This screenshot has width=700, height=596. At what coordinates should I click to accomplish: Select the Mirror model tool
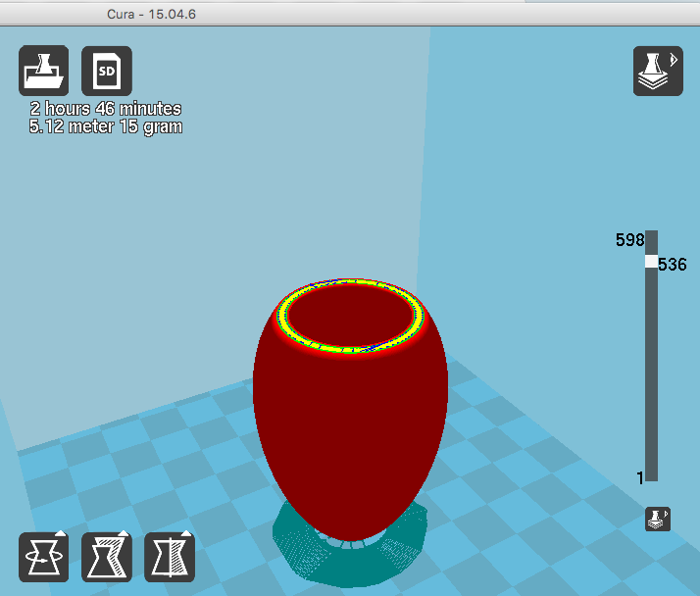point(170,557)
